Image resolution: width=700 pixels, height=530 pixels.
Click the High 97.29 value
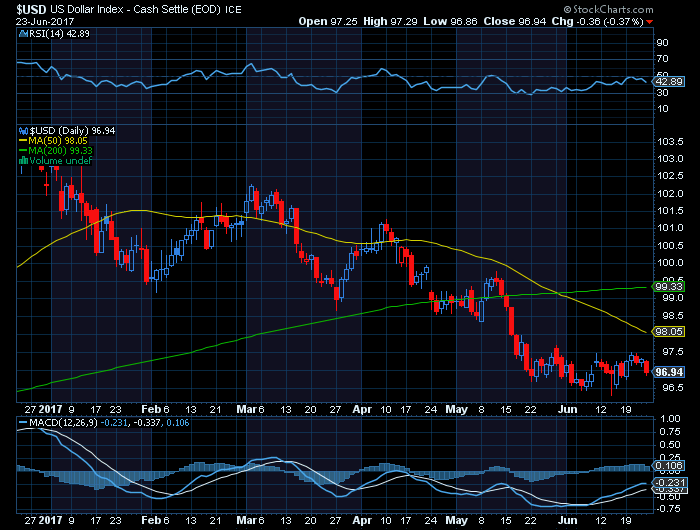click(x=390, y=21)
